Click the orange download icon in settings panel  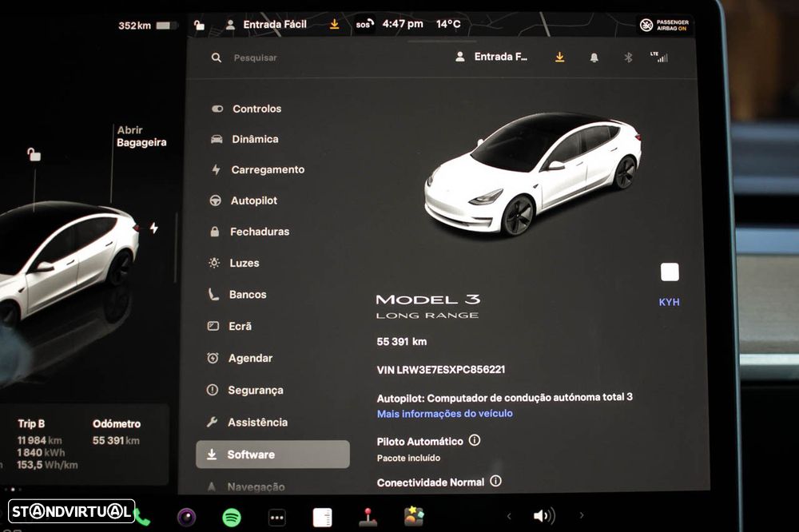pyautogui.click(x=559, y=57)
